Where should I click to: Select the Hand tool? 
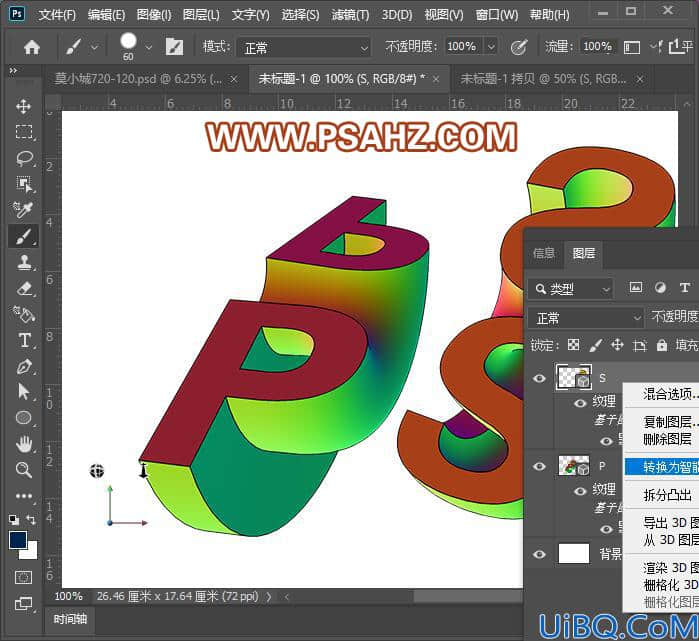click(x=23, y=444)
